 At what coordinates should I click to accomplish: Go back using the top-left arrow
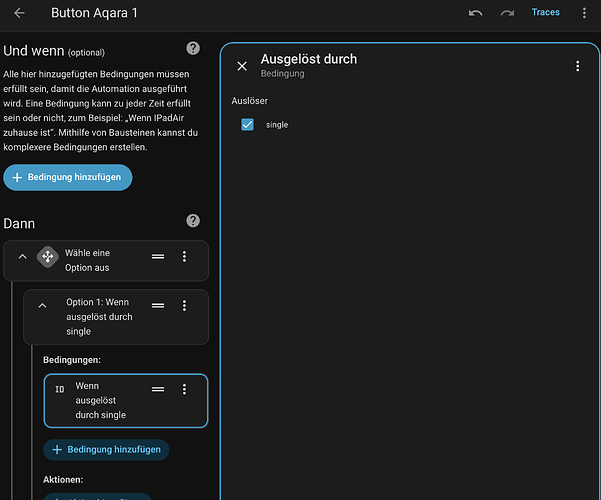point(19,13)
